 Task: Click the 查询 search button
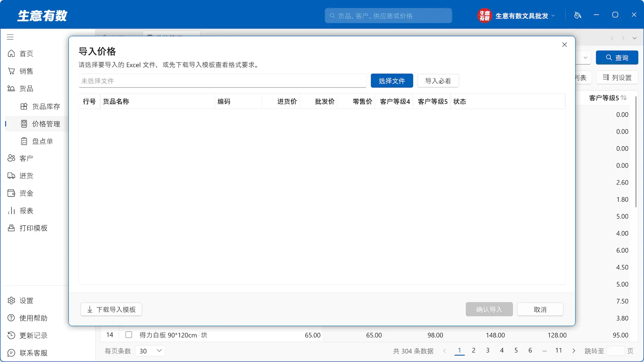[617, 58]
